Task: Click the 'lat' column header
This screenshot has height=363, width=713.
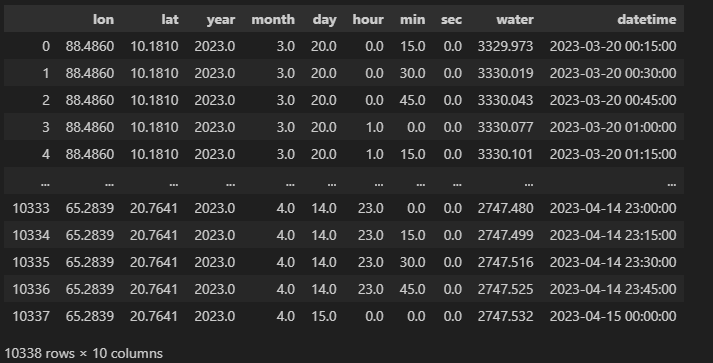Action: click(170, 20)
